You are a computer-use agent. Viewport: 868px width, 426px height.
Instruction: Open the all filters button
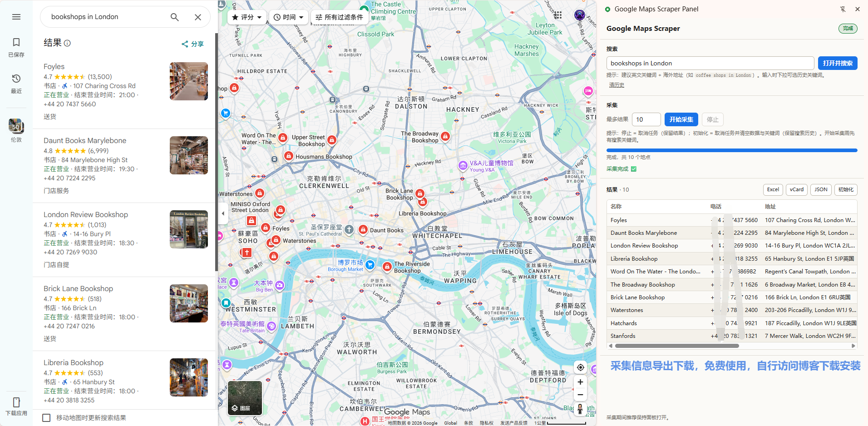[340, 17]
